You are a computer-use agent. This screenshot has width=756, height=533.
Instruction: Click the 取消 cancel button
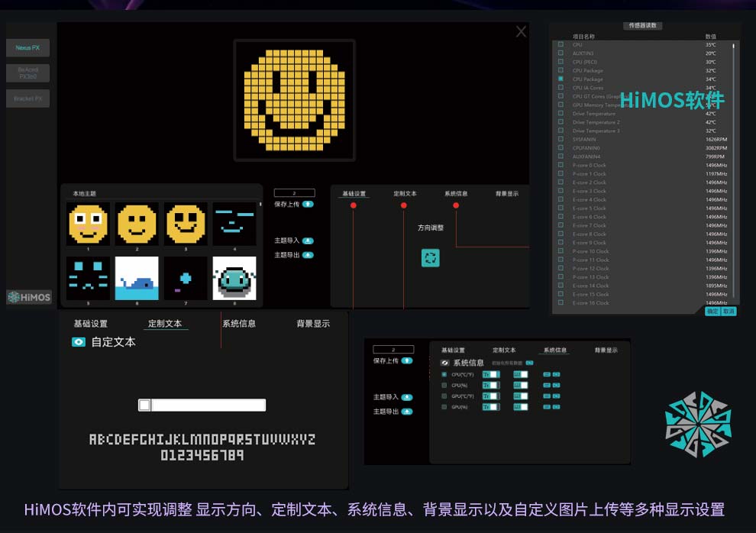click(729, 311)
